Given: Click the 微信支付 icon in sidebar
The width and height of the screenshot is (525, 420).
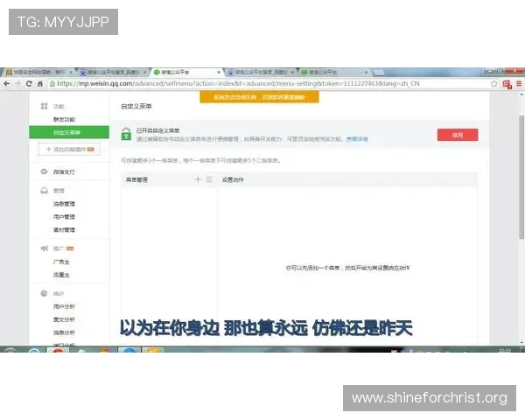Looking at the screenshot, I should (44, 171).
